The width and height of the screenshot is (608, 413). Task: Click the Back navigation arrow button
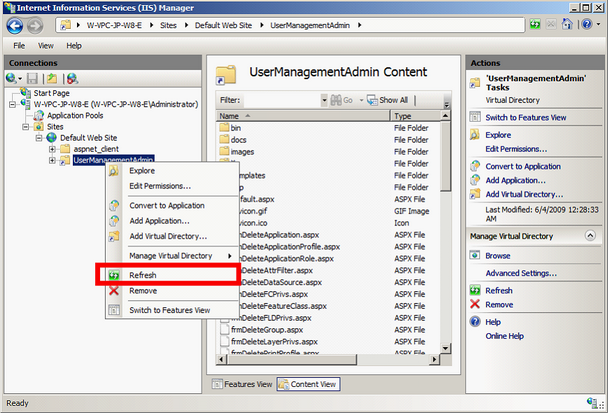[x=15, y=26]
